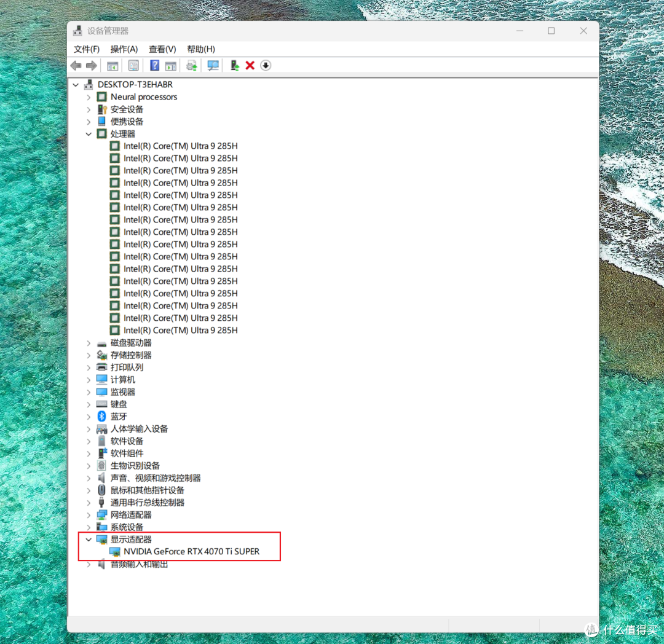Select the 软件设备 tree item
This screenshot has width=664, height=644.
click(x=127, y=441)
